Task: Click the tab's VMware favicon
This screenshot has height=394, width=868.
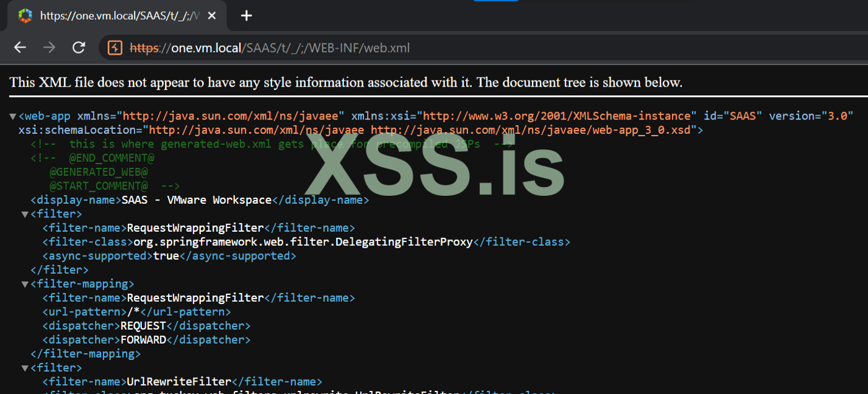Action: click(25, 15)
